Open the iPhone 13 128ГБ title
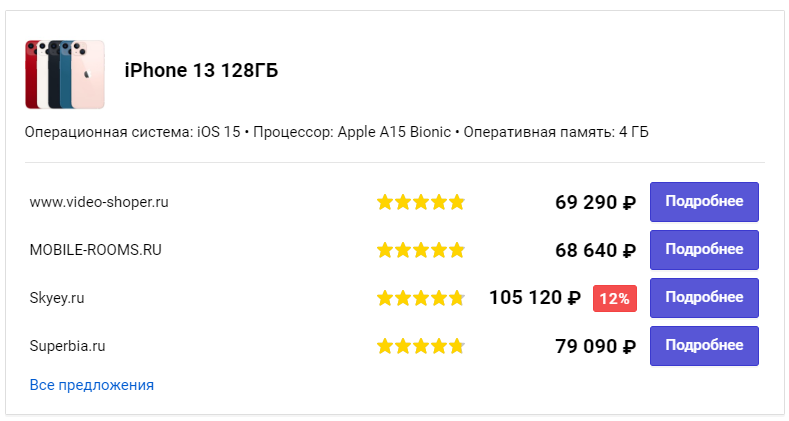Viewport: 789px width, 421px height. tap(201, 70)
